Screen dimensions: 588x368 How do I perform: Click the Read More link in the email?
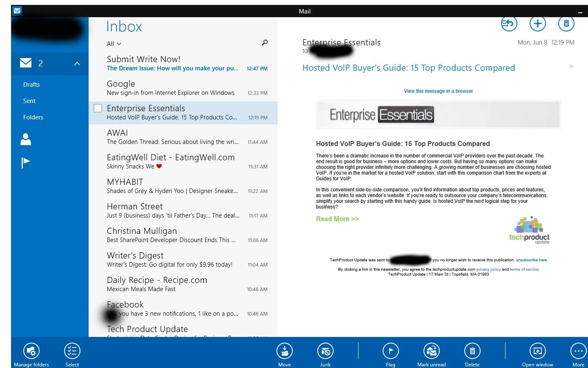337,219
